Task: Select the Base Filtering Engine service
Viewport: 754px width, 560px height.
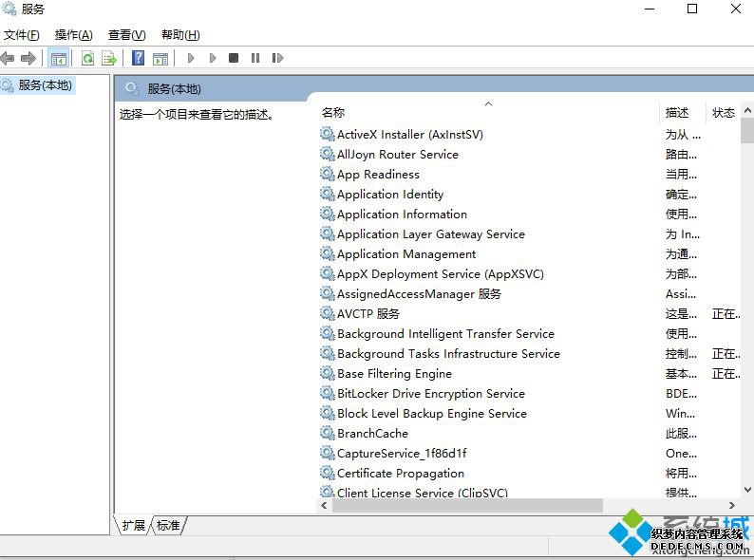Action: point(394,374)
